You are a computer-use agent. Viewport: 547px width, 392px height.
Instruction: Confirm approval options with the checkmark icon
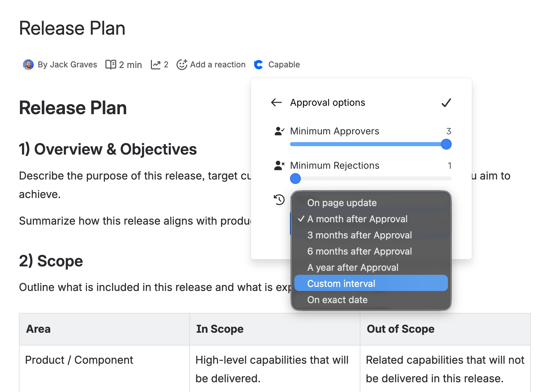[x=446, y=103]
